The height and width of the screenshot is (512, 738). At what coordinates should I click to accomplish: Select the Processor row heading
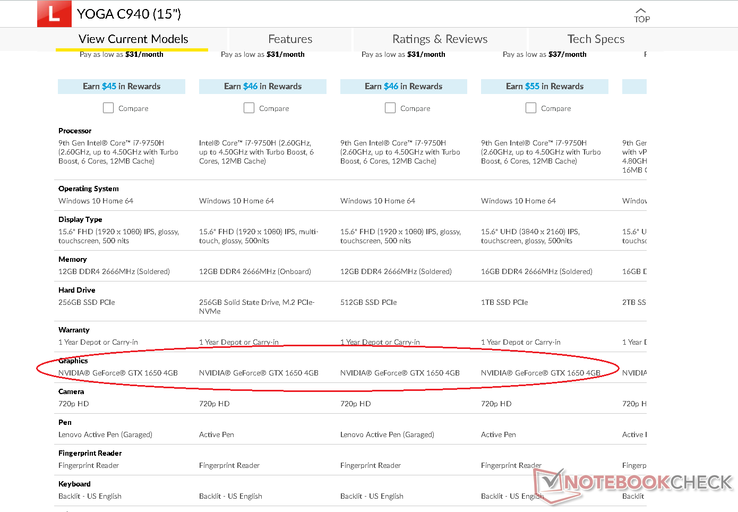[75, 131]
